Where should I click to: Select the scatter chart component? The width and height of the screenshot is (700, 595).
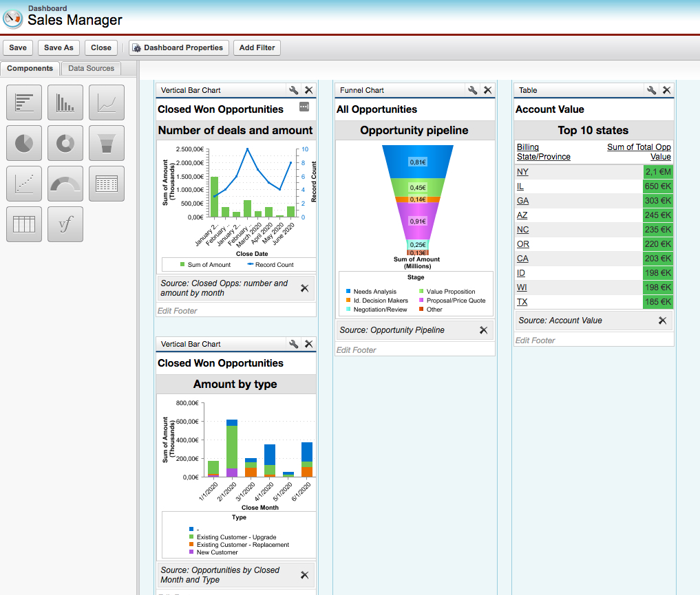click(x=24, y=184)
